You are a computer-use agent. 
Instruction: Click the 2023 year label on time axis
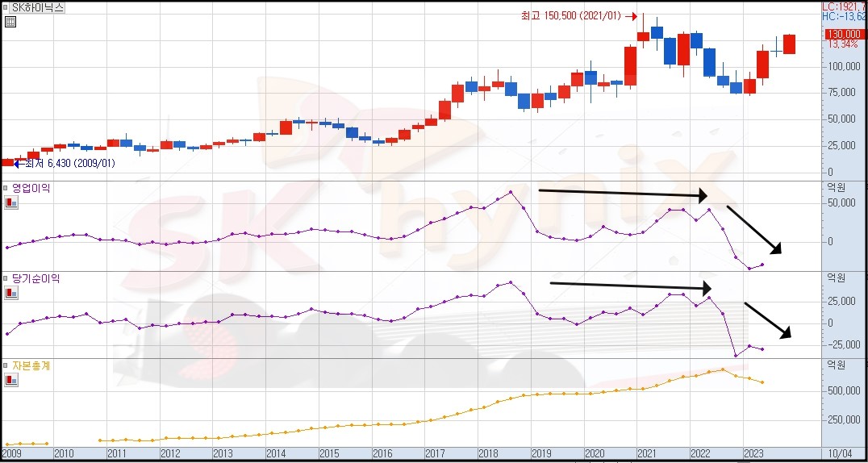click(x=754, y=453)
